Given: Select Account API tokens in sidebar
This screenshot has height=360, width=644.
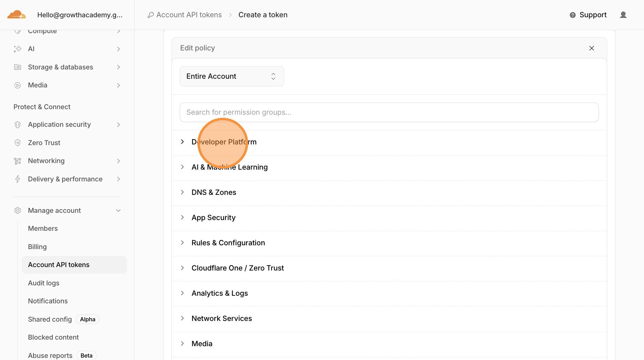Looking at the screenshot, I should tap(74, 265).
